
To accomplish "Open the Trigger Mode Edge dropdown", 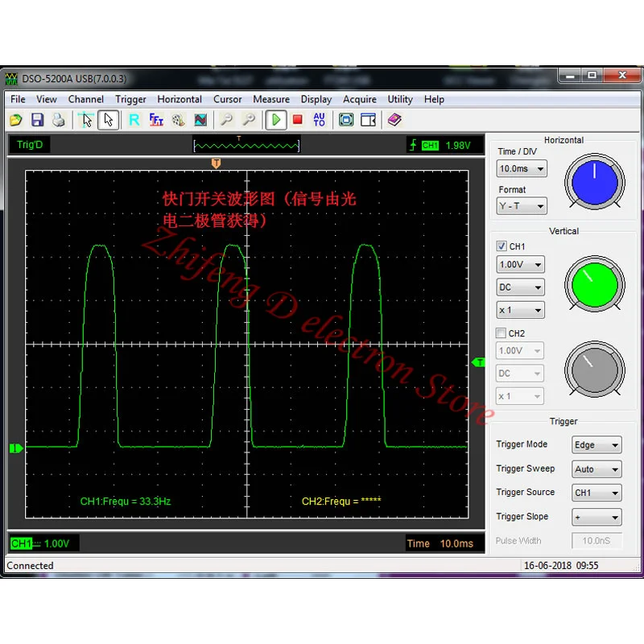I will 597,445.
